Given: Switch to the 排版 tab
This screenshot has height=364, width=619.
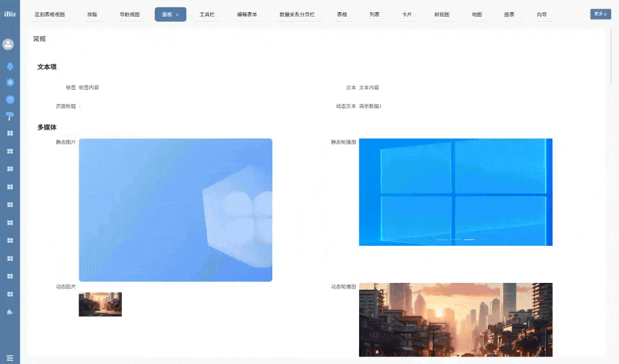Looking at the screenshot, I should point(92,15).
